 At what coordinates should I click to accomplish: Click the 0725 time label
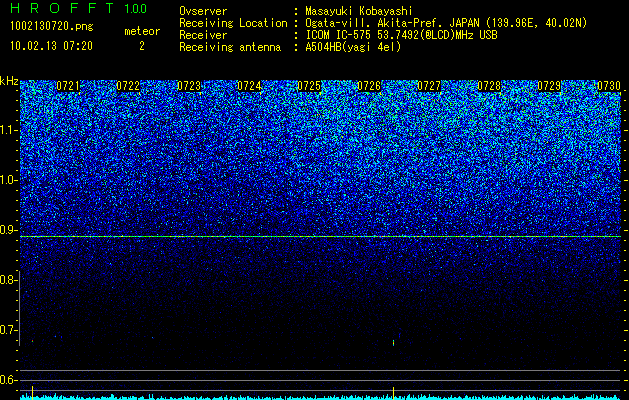pyautogui.click(x=309, y=86)
